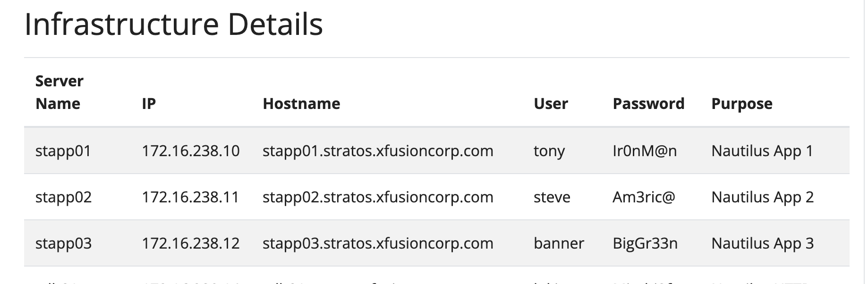Click hostname stapp01.stratos.xfusioncorp.com
This screenshot has width=868, height=284.
coord(378,151)
